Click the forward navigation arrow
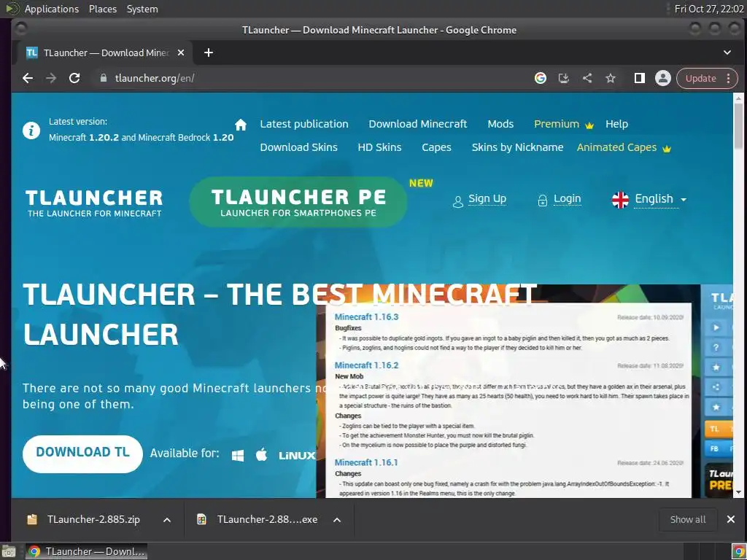747x560 pixels. click(51, 78)
